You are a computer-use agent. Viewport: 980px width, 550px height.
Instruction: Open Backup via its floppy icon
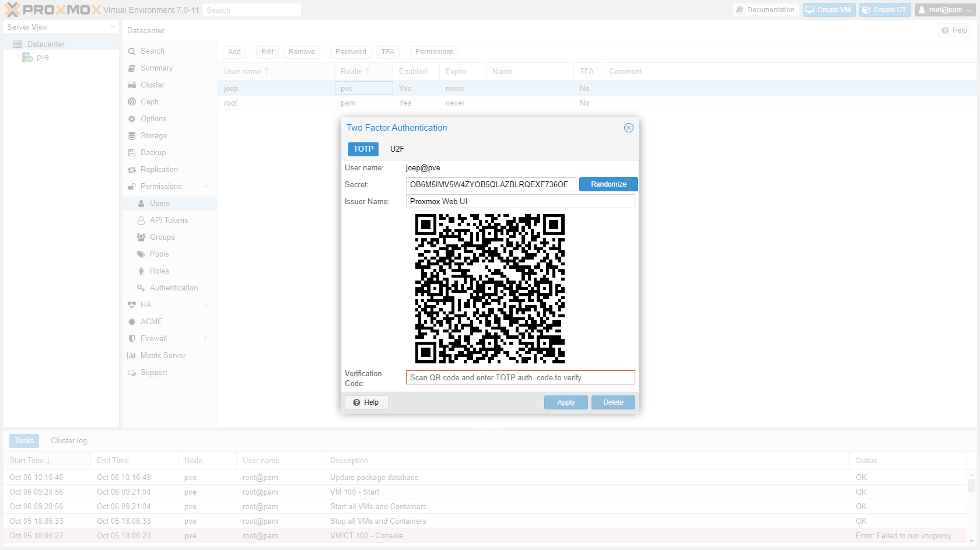coord(132,153)
